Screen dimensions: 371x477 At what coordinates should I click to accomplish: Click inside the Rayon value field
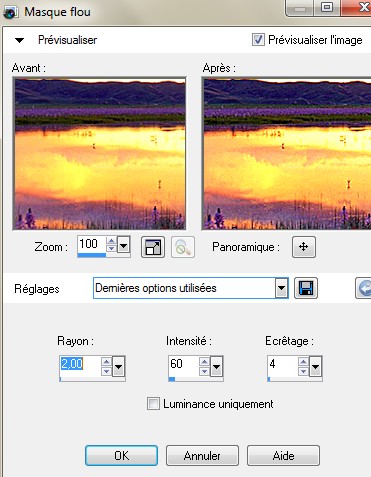coord(80,366)
